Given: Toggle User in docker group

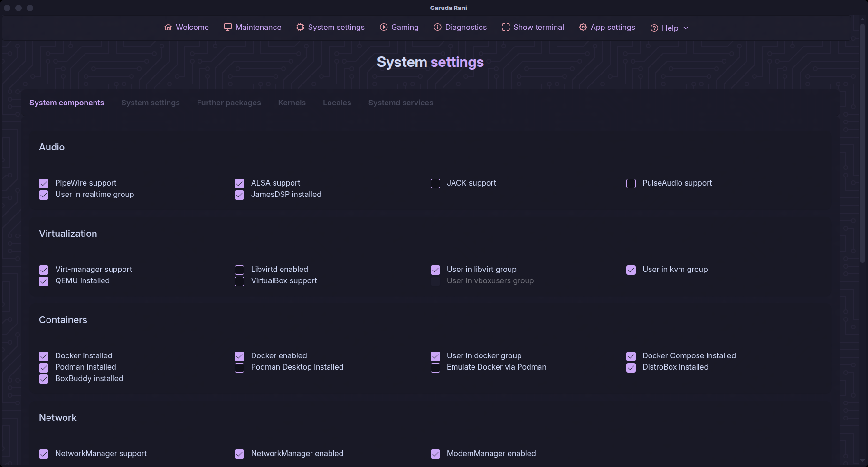Looking at the screenshot, I should pos(435,356).
